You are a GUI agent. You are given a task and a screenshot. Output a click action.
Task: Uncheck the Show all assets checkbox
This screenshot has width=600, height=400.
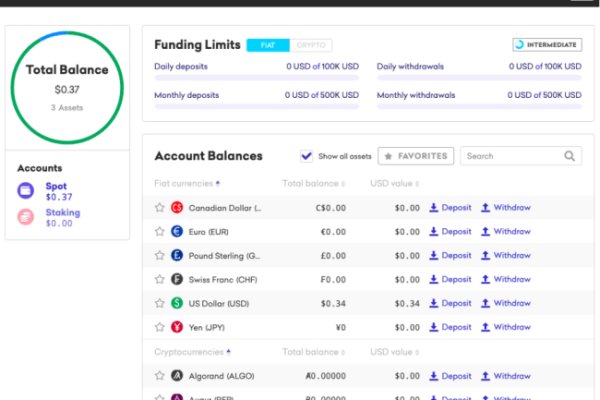click(x=307, y=156)
